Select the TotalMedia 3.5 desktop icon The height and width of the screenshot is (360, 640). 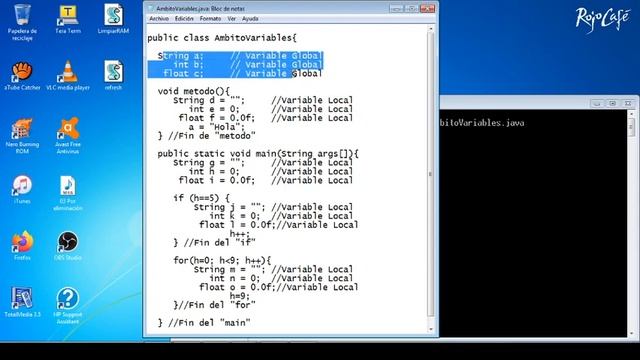tap(22, 302)
